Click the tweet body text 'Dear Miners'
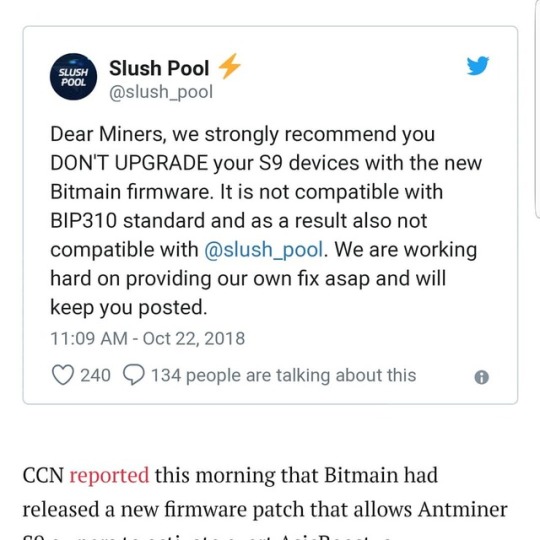This screenshot has height=540, width=540. [107, 134]
